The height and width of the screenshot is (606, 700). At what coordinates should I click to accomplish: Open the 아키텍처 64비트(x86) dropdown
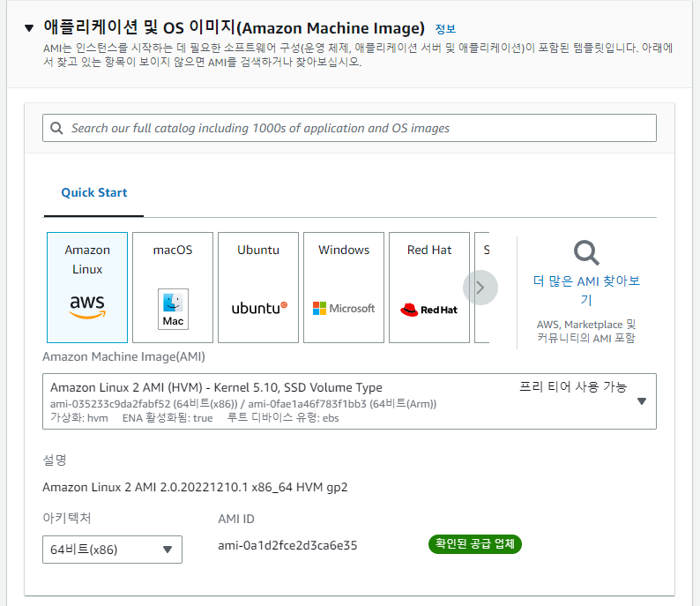113,550
